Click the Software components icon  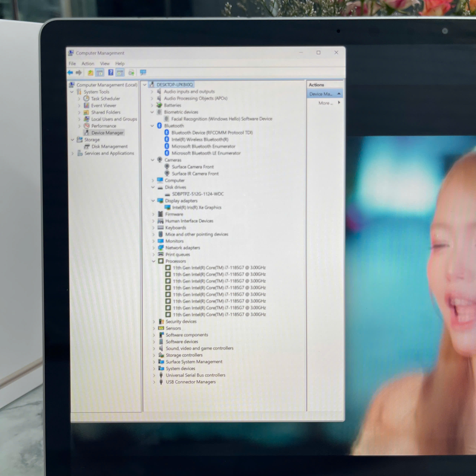161,335
